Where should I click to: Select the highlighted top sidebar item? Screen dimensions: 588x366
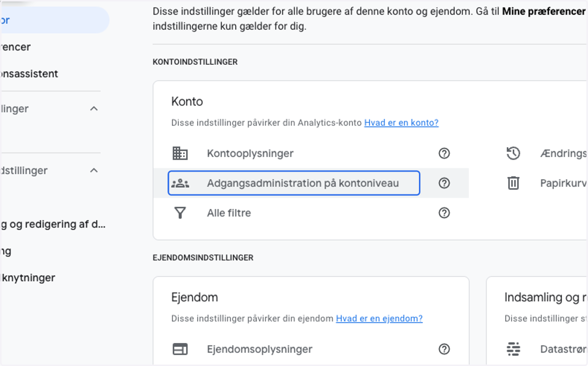pyautogui.click(x=54, y=20)
